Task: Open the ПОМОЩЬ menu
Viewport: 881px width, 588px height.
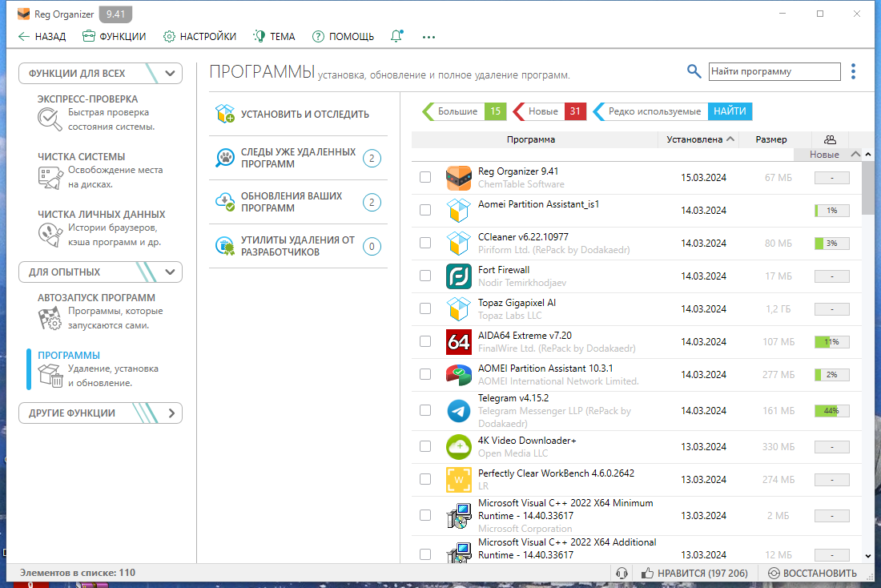Action: pyautogui.click(x=343, y=36)
